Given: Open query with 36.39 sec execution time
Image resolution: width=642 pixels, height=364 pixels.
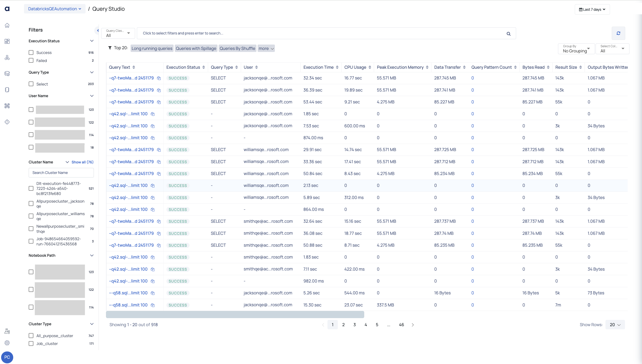Looking at the screenshot, I should [x=131, y=90].
